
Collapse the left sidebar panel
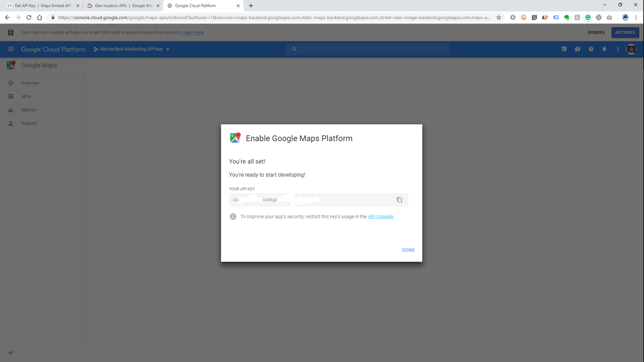click(x=10, y=353)
